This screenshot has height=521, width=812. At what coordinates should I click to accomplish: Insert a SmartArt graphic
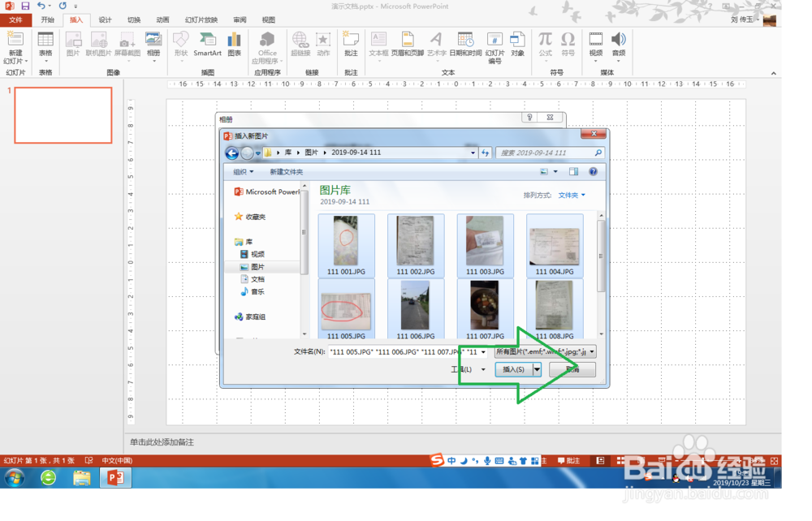pyautogui.click(x=207, y=45)
